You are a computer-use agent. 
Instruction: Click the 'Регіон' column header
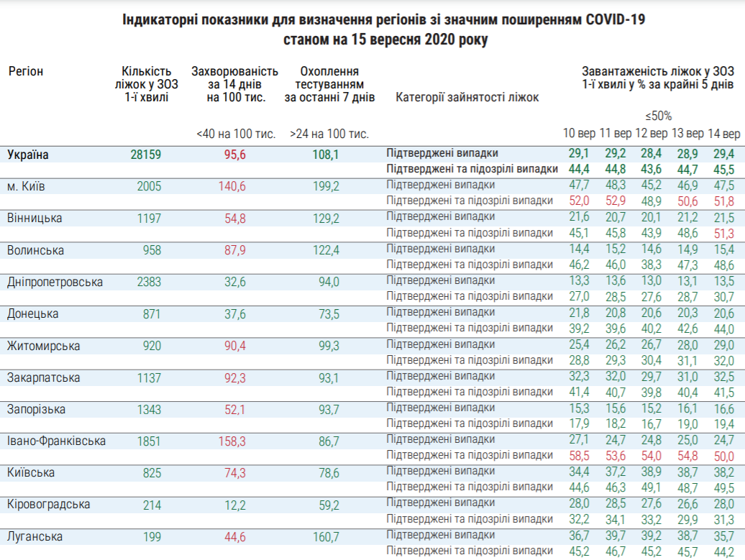tap(26, 71)
